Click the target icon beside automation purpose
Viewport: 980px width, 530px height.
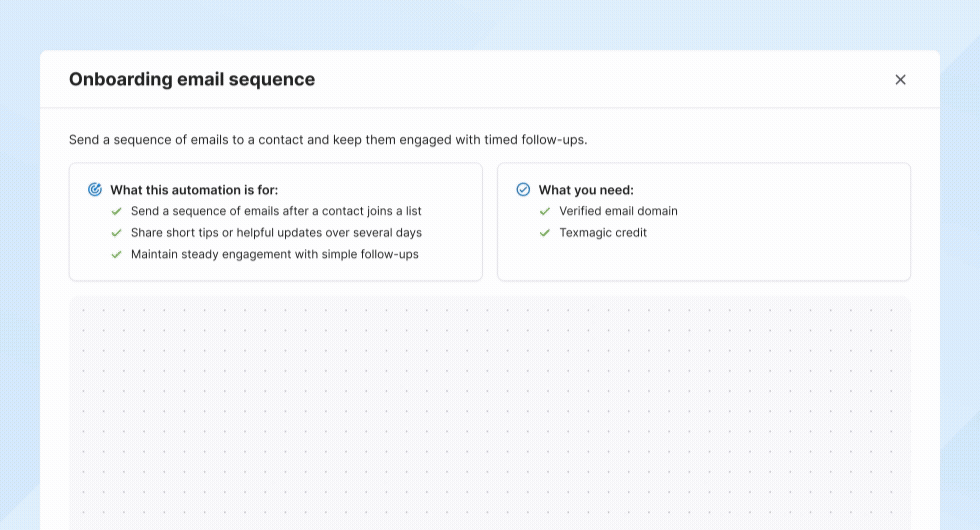click(x=95, y=190)
